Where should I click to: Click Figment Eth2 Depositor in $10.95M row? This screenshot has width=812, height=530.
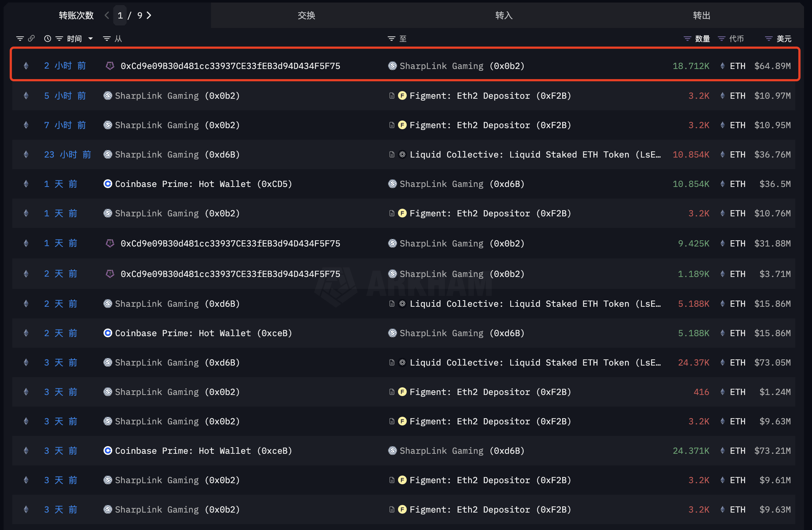[490, 125]
